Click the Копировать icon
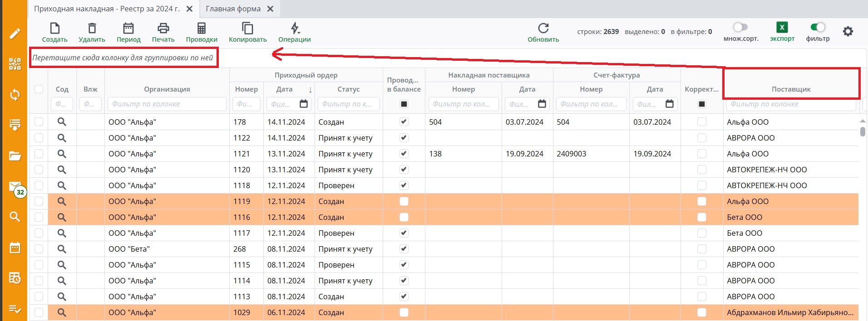The image size is (868, 321). pos(247,29)
